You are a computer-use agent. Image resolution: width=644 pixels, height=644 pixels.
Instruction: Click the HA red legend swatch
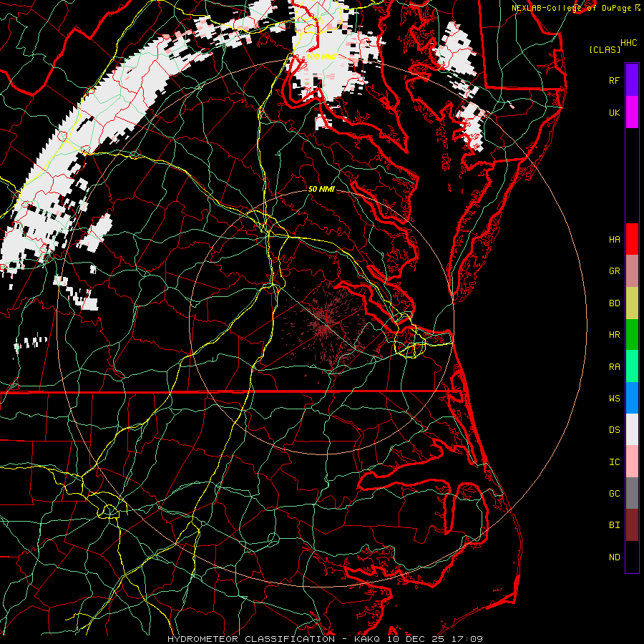pyautogui.click(x=632, y=239)
